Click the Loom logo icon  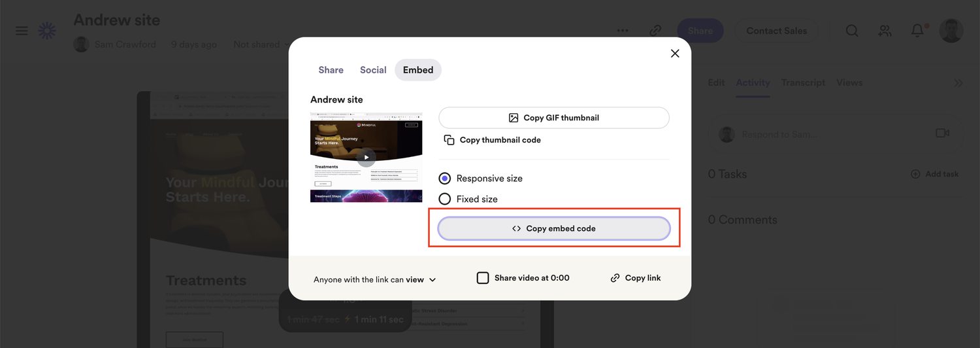point(47,31)
